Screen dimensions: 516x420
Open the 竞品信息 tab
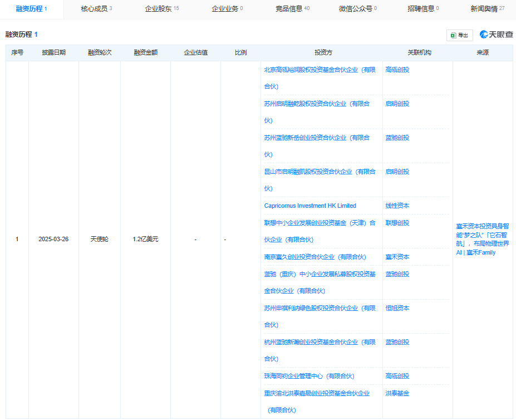(x=292, y=9)
